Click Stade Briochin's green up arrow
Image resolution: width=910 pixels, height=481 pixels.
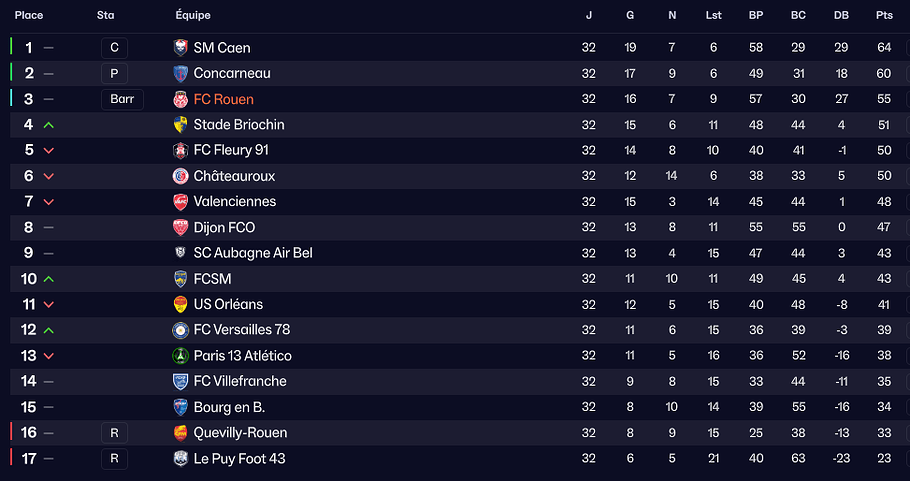(49, 125)
